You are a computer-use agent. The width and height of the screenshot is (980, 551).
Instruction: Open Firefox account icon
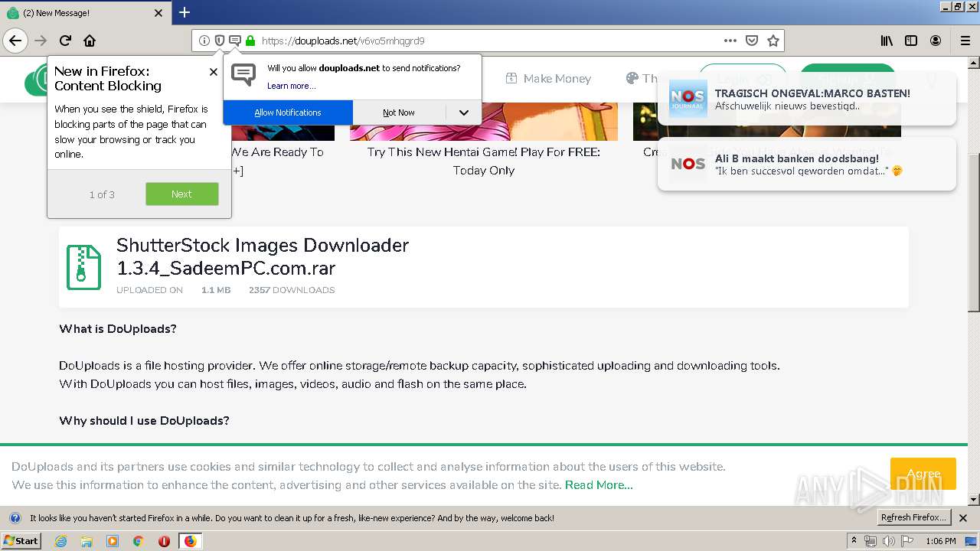pos(936,41)
